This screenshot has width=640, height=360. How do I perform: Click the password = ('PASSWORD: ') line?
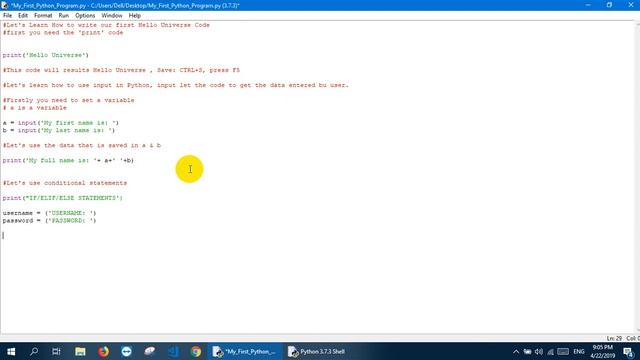pos(49,220)
